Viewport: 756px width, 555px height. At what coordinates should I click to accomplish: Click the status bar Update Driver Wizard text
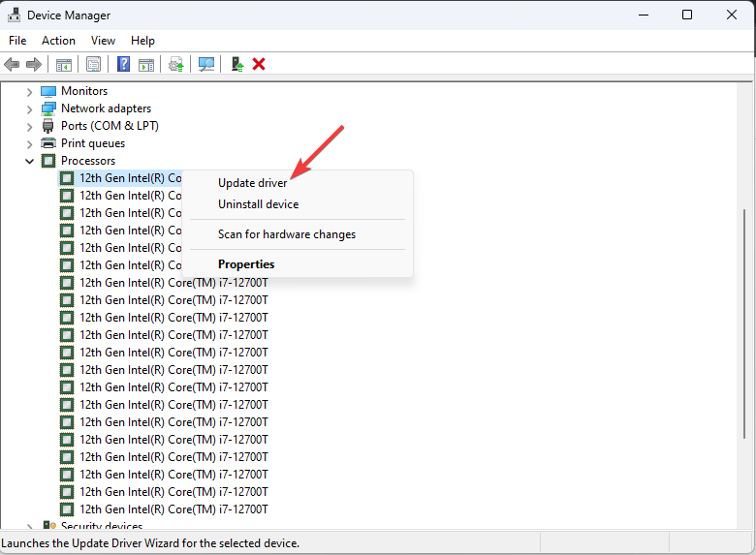[150, 543]
